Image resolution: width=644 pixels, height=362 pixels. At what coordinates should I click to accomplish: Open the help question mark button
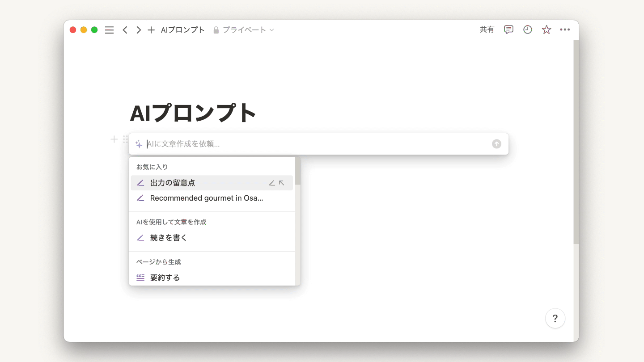[x=555, y=319]
